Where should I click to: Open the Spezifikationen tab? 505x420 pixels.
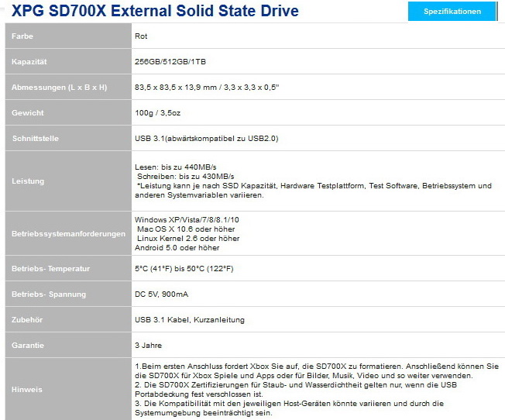click(x=452, y=12)
